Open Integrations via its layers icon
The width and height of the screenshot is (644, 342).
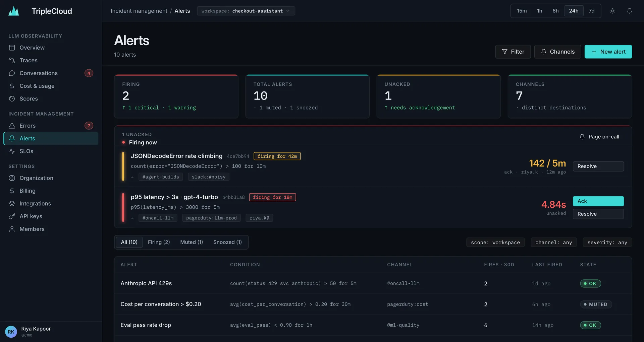coord(12,203)
